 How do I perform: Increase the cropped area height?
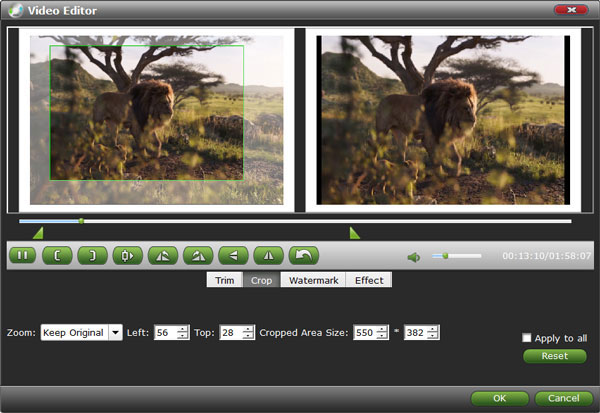click(x=433, y=329)
